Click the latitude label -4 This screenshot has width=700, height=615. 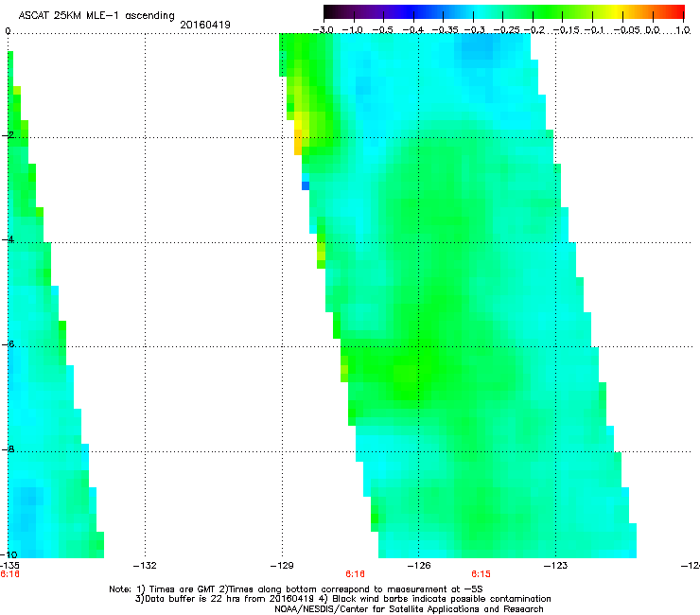click(8, 239)
